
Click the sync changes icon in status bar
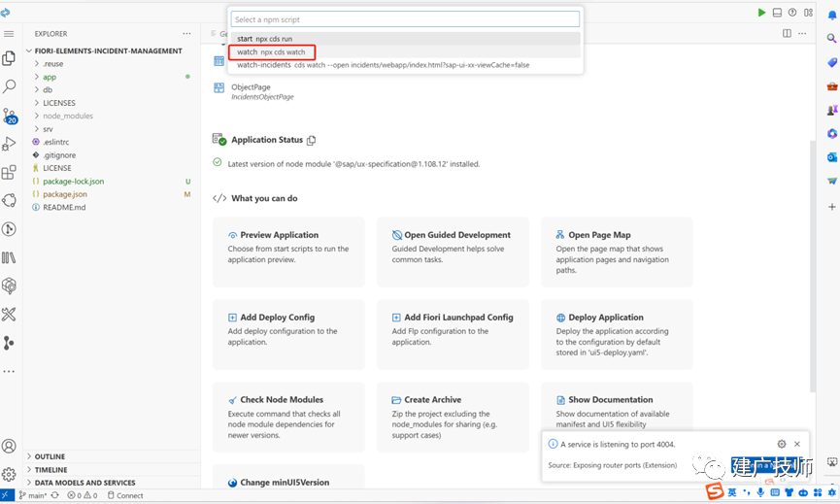pos(54,495)
